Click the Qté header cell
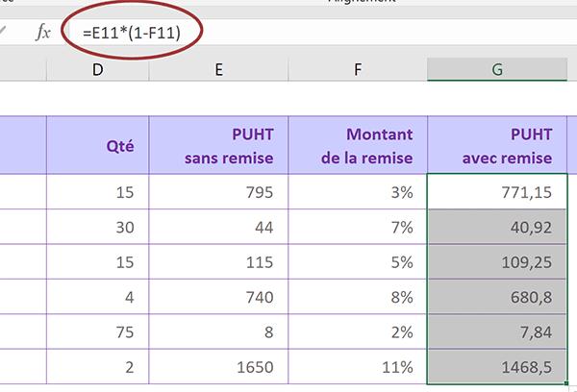The height and width of the screenshot is (392, 577). (x=98, y=145)
